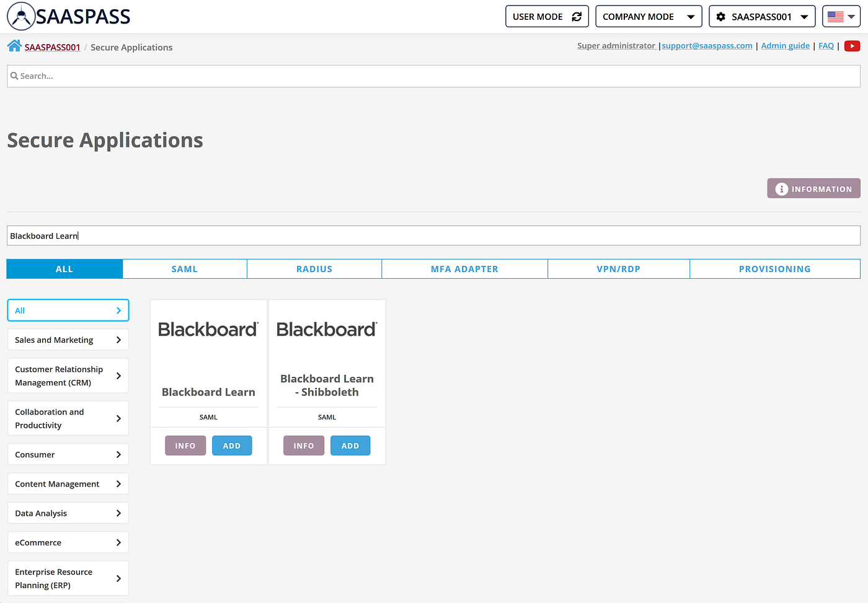
Task: Click the SAASPASS logo
Action: pos(69,17)
